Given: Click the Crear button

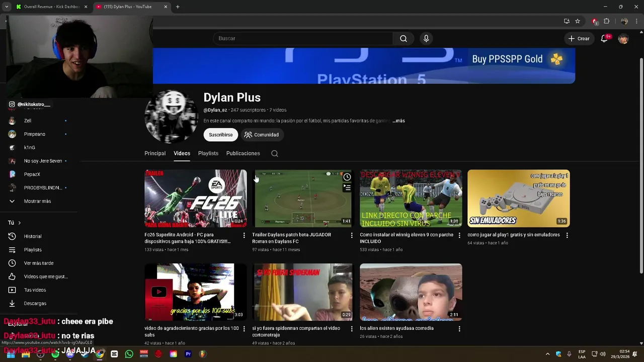Looking at the screenshot, I should 579,38.
